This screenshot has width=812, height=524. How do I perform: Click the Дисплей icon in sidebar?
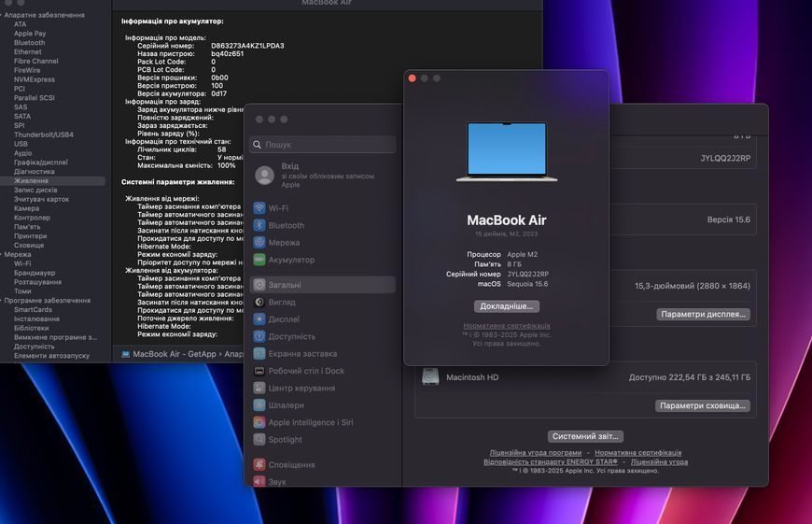click(259, 319)
